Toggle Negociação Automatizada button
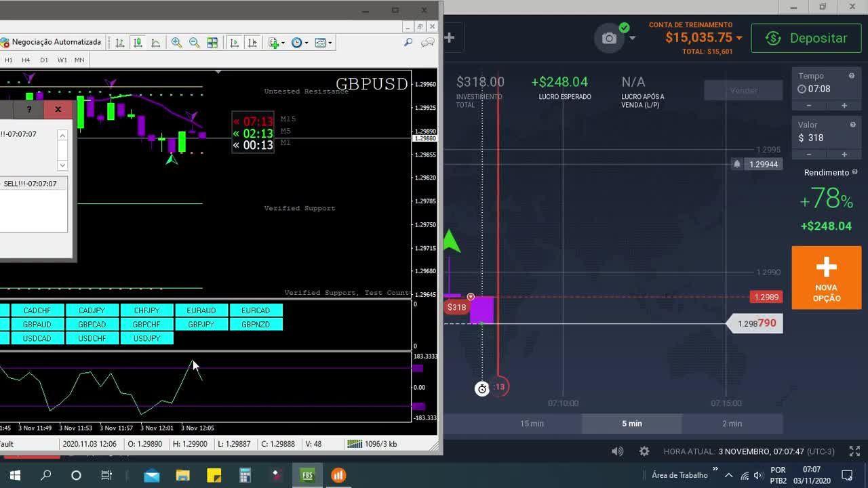 click(x=52, y=42)
